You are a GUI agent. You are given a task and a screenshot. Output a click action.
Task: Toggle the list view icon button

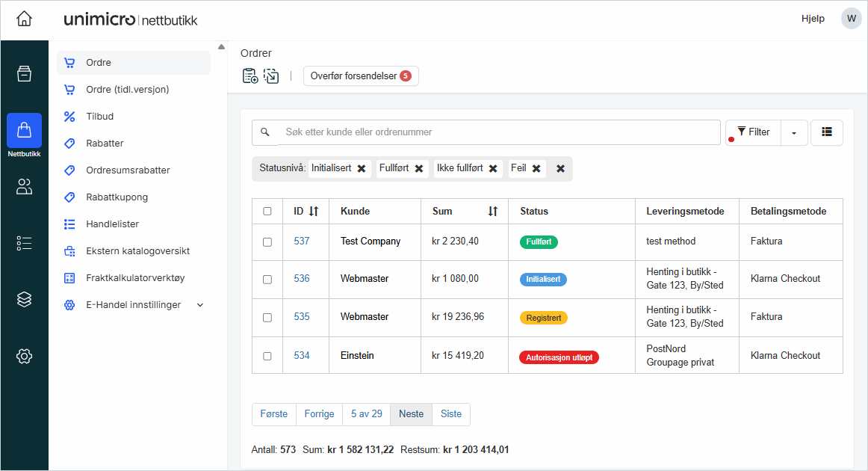(826, 132)
